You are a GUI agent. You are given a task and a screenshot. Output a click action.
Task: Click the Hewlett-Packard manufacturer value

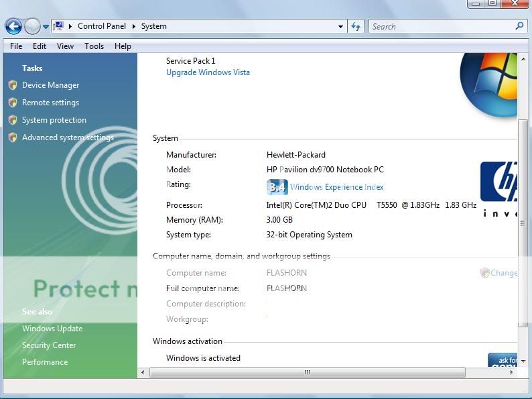click(296, 155)
